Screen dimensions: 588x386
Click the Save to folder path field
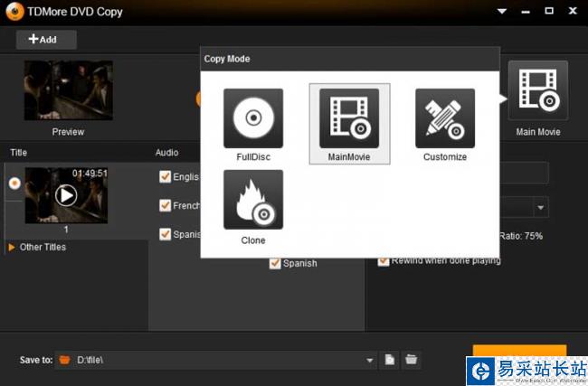coord(215,360)
